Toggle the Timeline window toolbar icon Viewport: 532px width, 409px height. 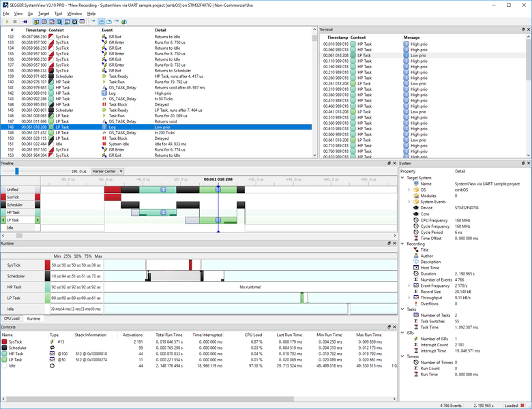(x=44, y=22)
